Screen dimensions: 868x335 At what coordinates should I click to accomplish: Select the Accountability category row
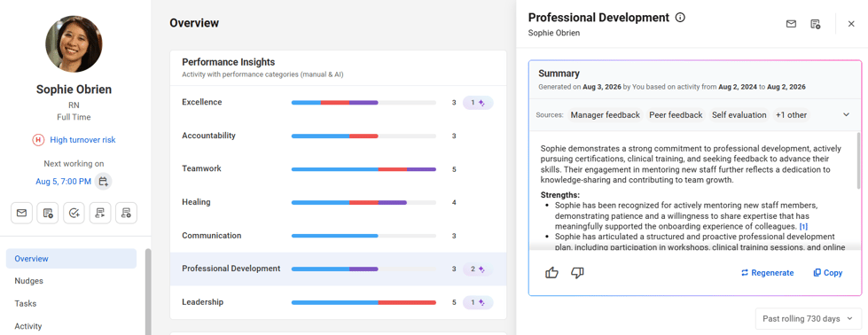pyautogui.click(x=338, y=136)
